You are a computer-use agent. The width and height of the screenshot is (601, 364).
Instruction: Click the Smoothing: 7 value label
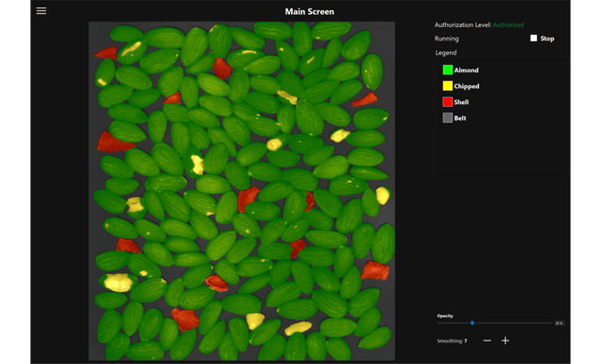pos(452,341)
